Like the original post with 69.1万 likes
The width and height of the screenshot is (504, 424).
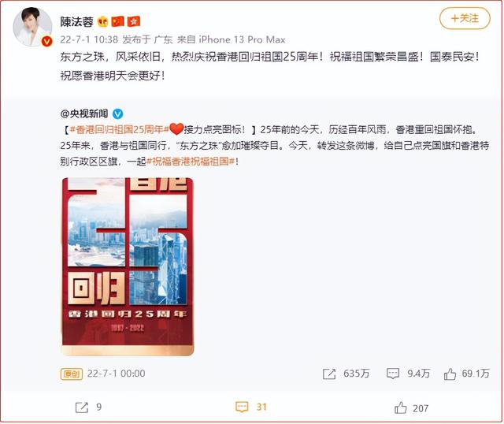(x=450, y=374)
